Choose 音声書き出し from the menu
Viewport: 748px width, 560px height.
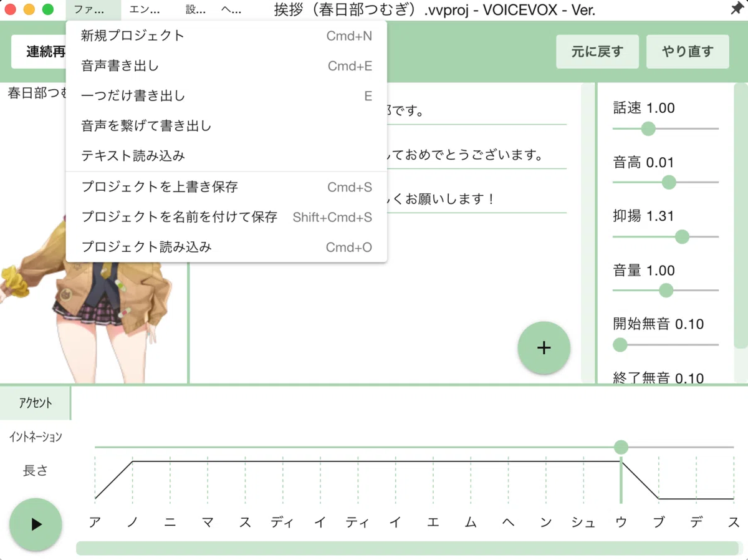point(226,65)
